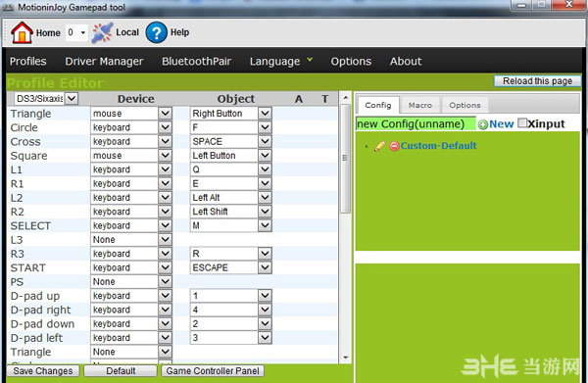Screen dimensions: 588x383
Task: Click the Local label in the toolbar
Action: coord(127,32)
